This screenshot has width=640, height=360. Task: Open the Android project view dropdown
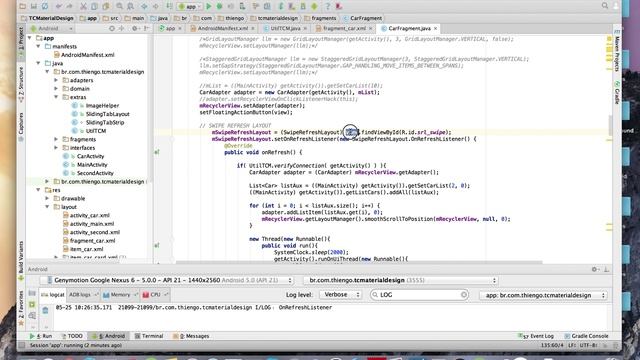51,29
